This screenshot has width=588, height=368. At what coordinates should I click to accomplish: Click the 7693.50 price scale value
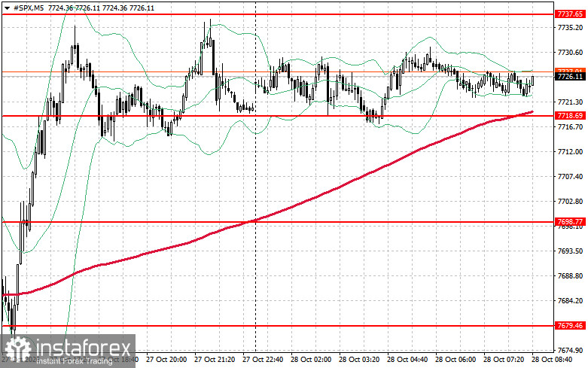pos(571,251)
